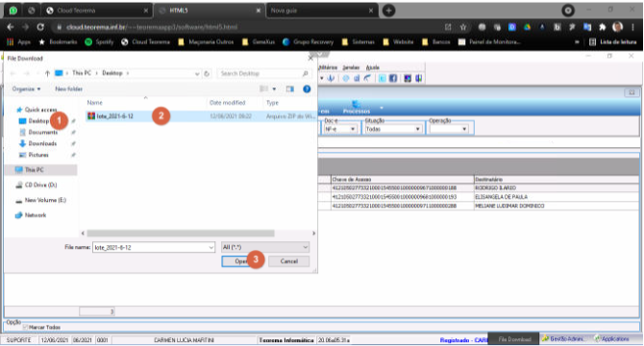644x346 pixels.
Task: Open the Processos ribbon icon
Action: point(357,108)
